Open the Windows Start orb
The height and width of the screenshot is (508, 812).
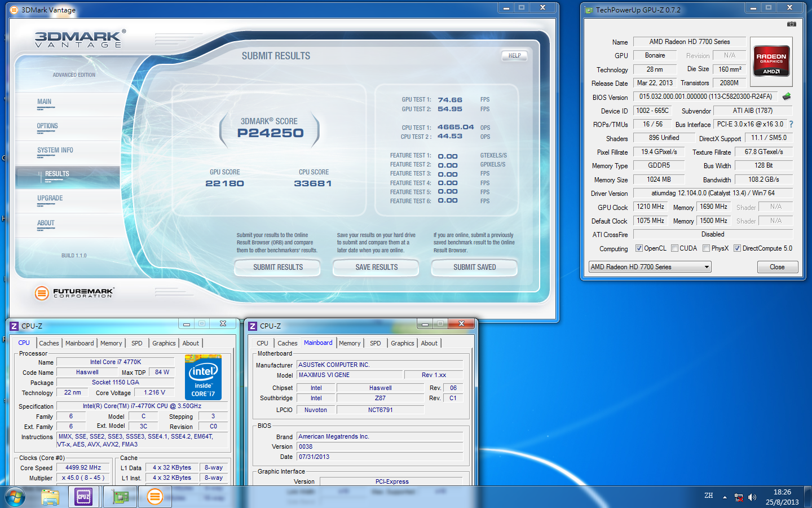pos(15,497)
